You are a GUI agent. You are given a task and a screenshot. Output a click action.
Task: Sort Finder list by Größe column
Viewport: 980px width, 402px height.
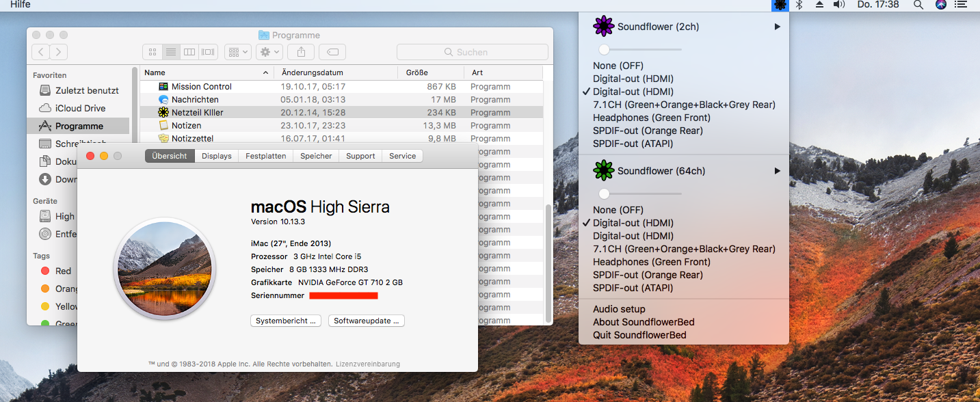[x=430, y=72]
